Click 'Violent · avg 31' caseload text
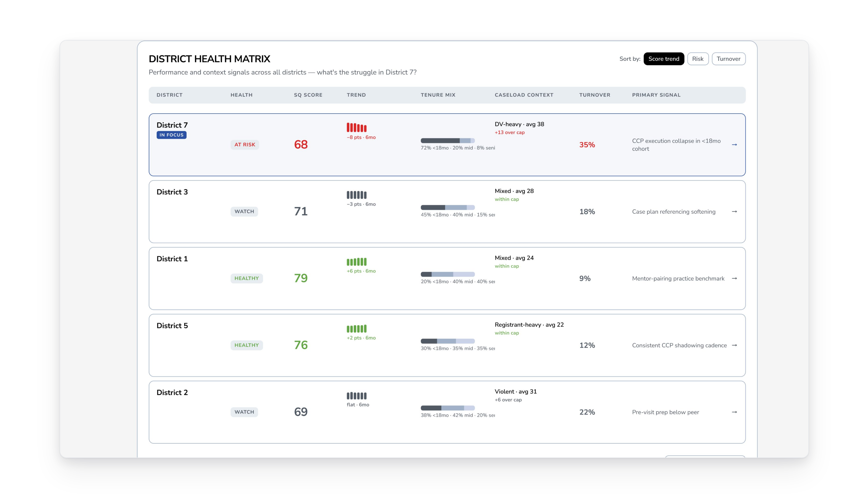This screenshot has width=868, height=498. 515,392
